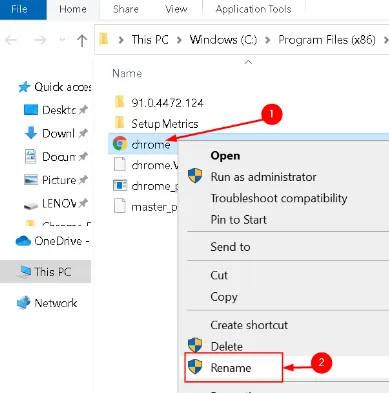
Task: Open the Send to submenu
Action: point(230,247)
